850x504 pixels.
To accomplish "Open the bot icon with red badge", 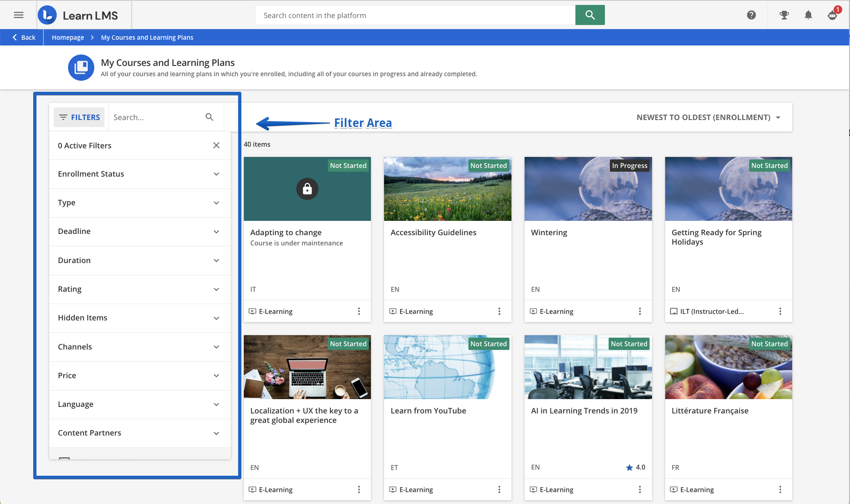I will click(832, 15).
